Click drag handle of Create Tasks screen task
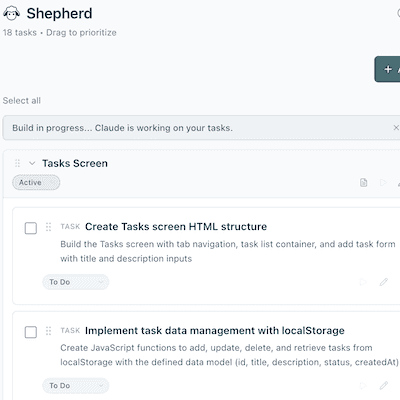This screenshot has height=400, width=400. click(48, 227)
